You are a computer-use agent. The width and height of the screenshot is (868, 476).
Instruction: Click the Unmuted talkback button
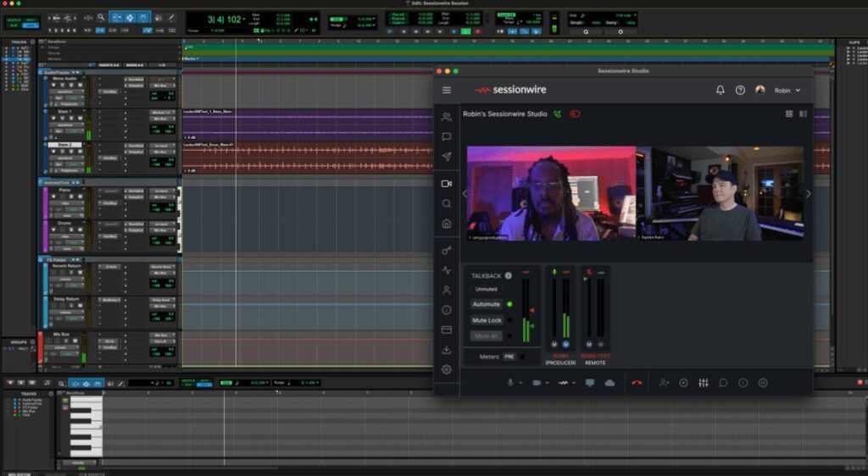coord(486,289)
